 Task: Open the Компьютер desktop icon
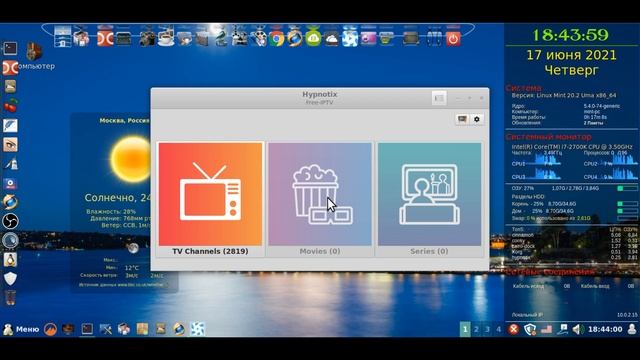pyautogui.click(x=34, y=56)
